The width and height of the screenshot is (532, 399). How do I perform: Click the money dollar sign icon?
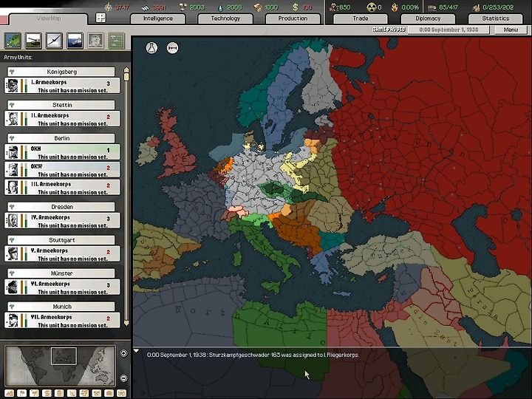pos(295,7)
